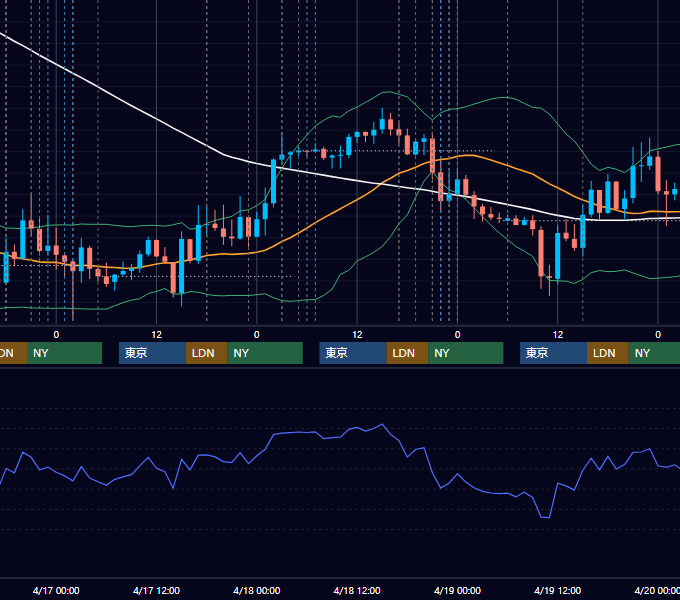This screenshot has height=600, width=680.
Task: Select the NY session block spanning 4/17 00:00
Action: pyautogui.click(x=65, y=353)
